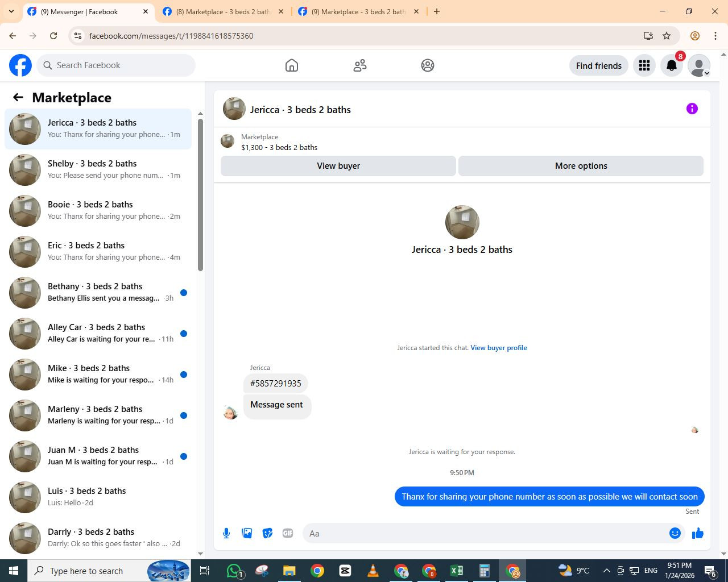Click the Find friends button
The height and width of the screenshot is (582, 728).
(599, 65)
